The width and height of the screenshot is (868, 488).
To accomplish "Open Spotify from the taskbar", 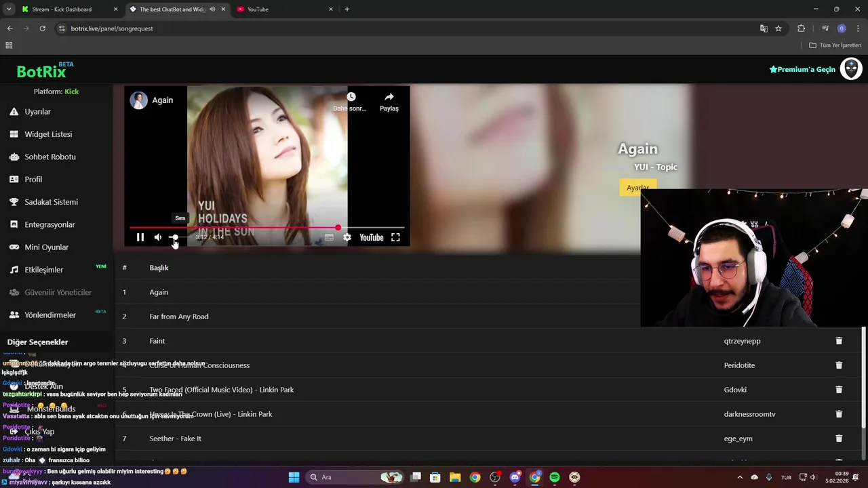I will click(x=555, y=477).
